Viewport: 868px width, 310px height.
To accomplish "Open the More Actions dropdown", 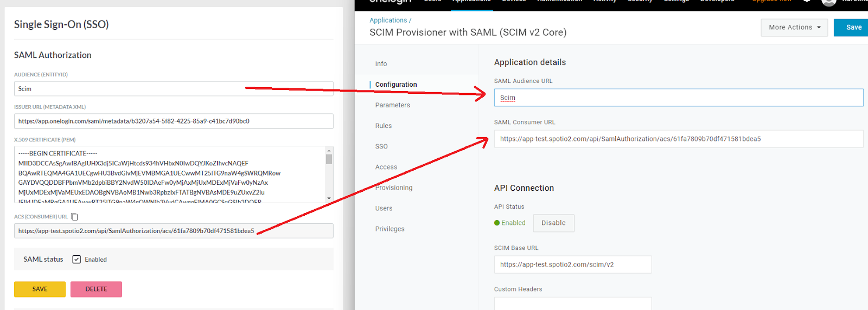I will [794, 27].
